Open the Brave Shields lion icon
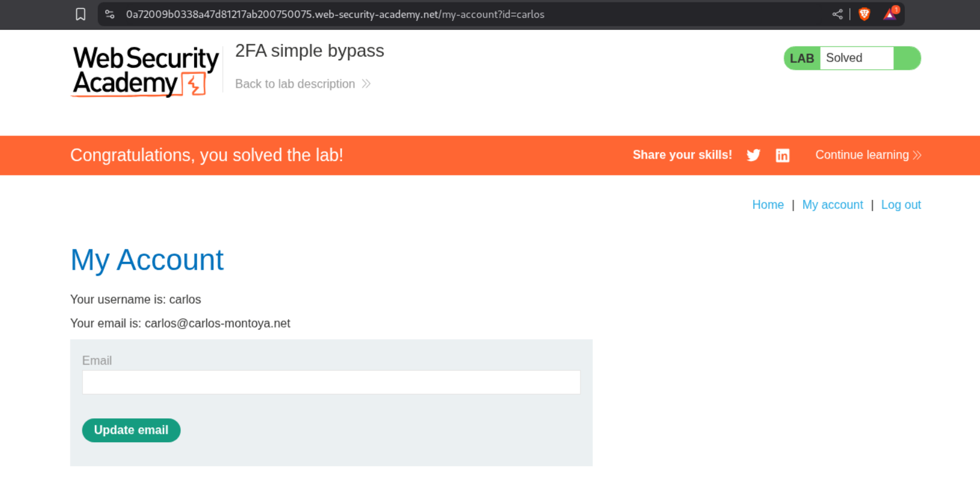Image resolution: width=980 pixels, height=503 pixels. 864,14
